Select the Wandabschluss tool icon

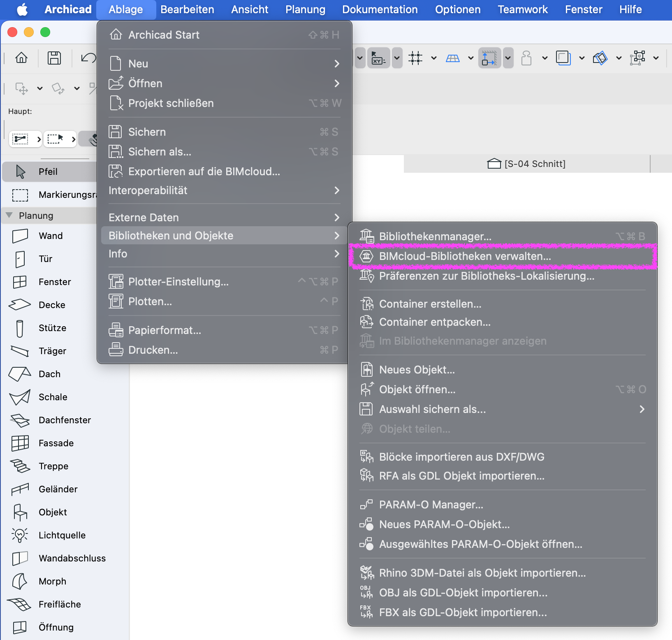coord(20,559)
